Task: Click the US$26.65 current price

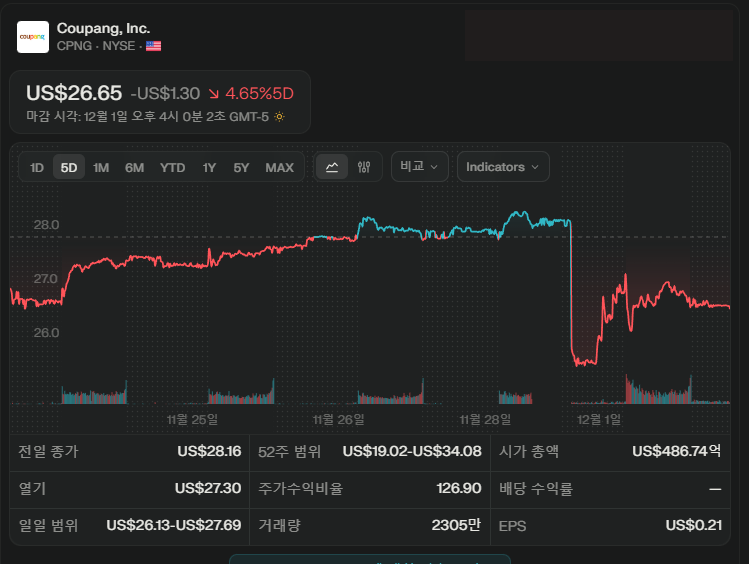Action: [x=74, y=93]
